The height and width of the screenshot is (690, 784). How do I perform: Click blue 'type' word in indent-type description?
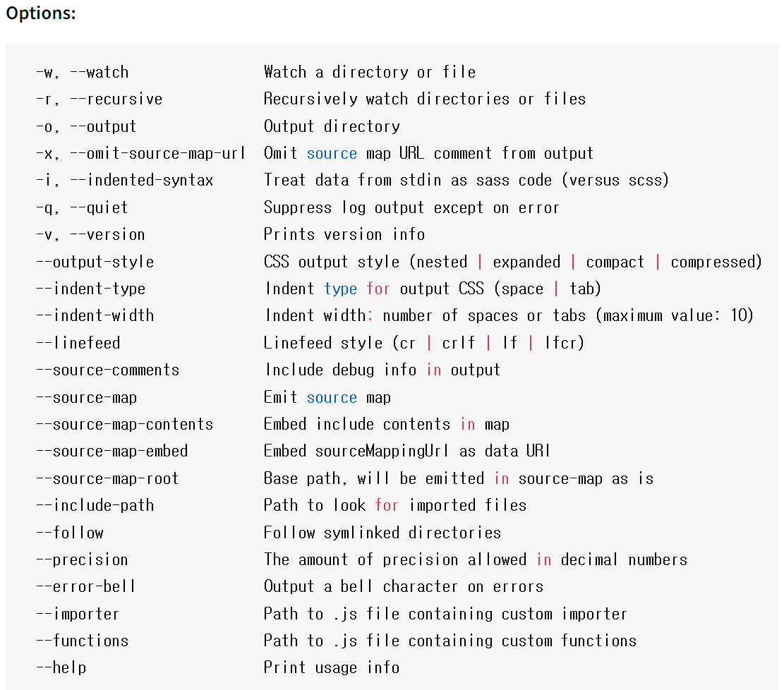[341, 289]
